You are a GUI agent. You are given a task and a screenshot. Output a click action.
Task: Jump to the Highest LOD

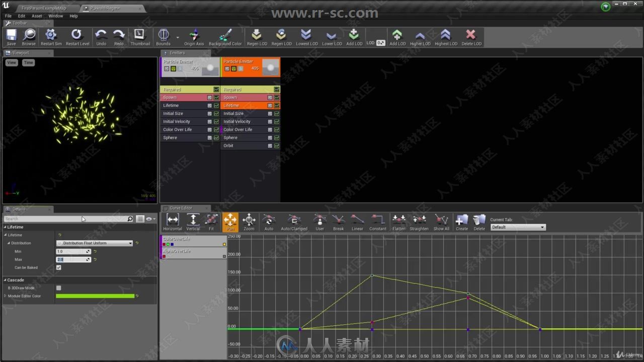coord(446,37)
